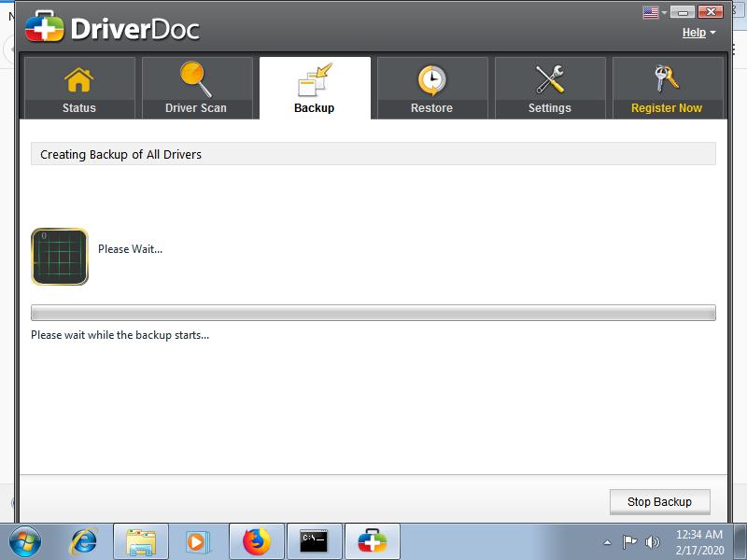The image size is (747, 560).
Task: Show hidden system tray icons
Action: tap(608, 542)
